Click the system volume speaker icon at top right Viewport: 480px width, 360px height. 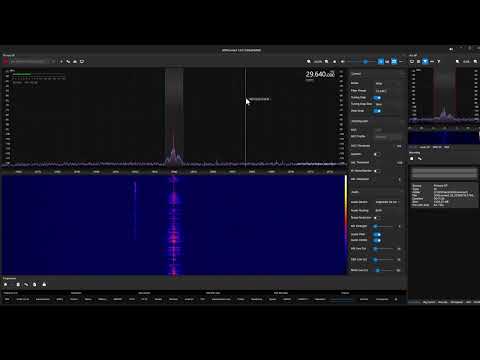[x=451, y=49]
